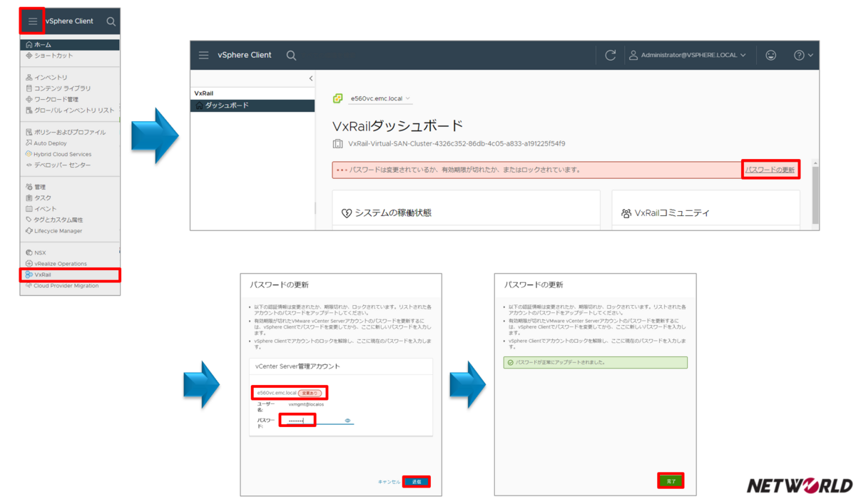Screen dimensions: 856x504
Task: Select ダッシュボード in the VxRail sidebar
Action: coord(253,106)
